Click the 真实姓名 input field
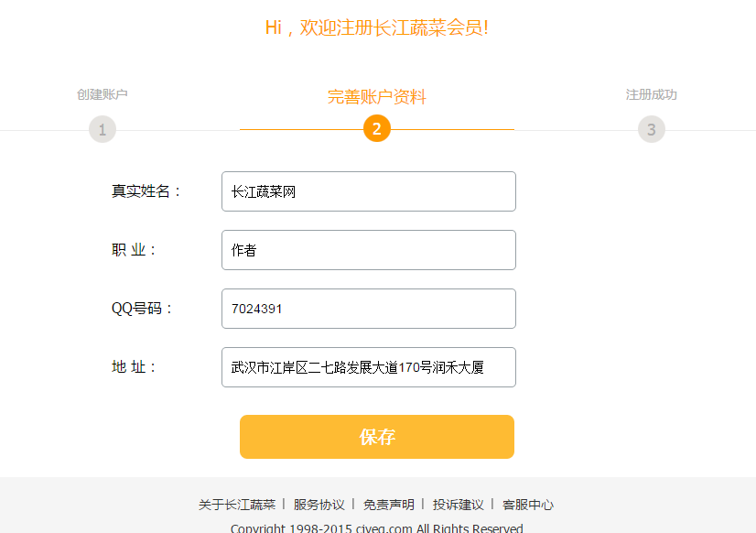This screenshot has height=533, width=756. [369, 191]
